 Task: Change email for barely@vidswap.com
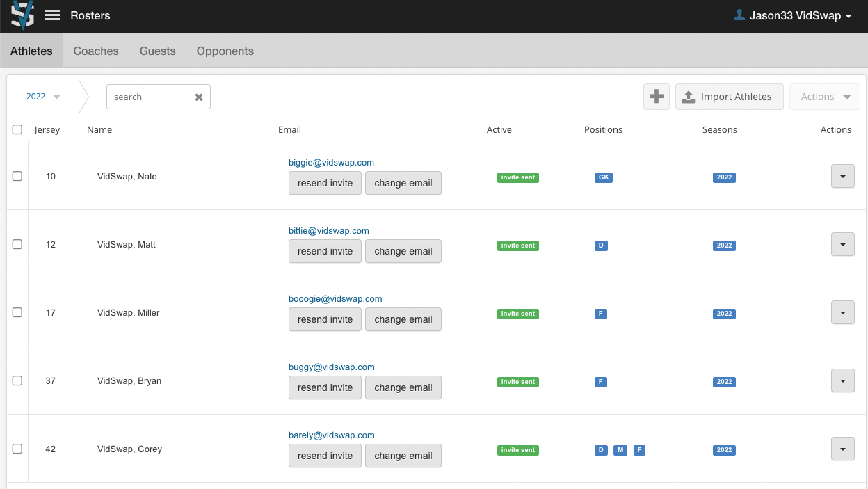[x=403, y=456]
